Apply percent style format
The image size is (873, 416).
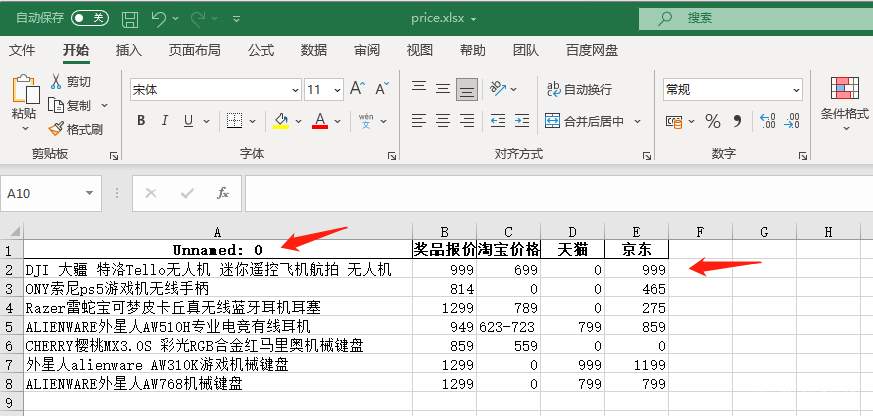point(713,121)
